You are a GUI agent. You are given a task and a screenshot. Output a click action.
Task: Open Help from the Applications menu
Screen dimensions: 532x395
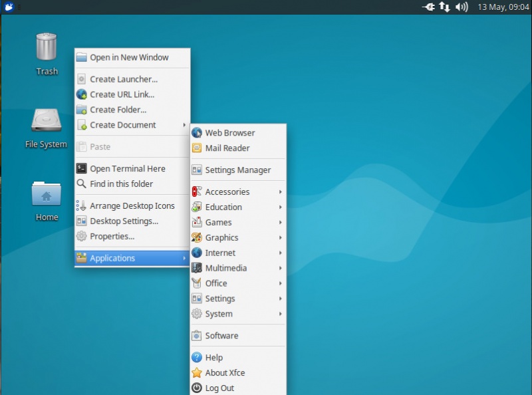pyautogui.click(x=213, y=357)
